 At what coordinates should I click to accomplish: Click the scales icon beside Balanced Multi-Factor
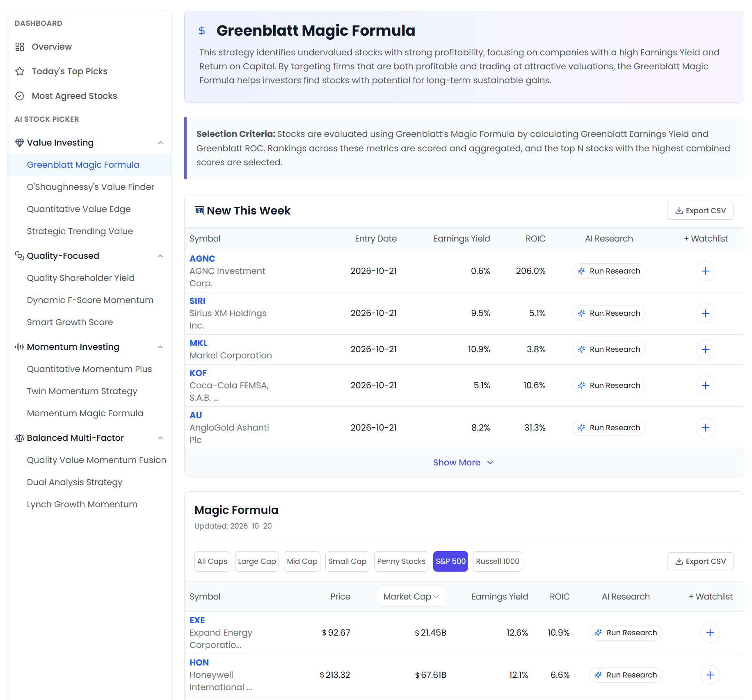[19, 438]
